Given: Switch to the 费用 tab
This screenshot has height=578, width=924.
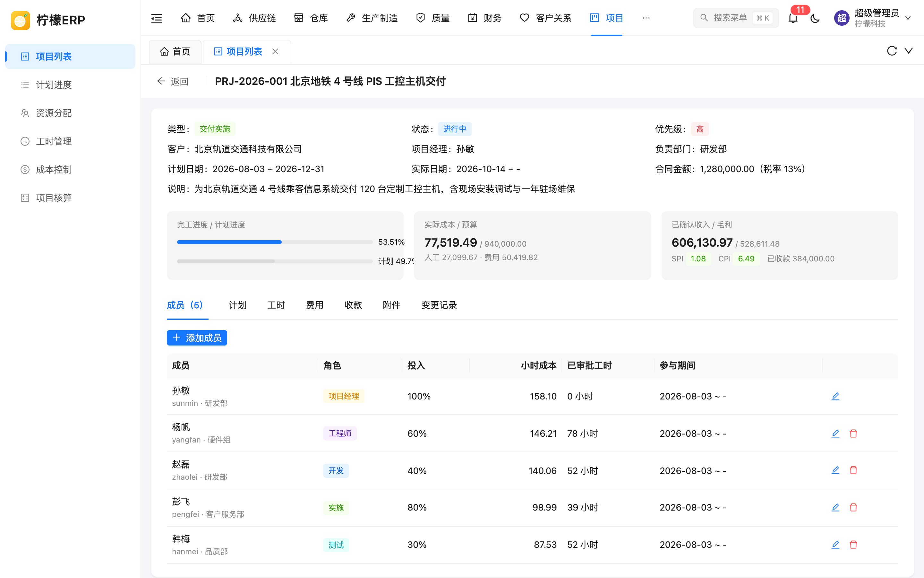Looking at the screenshot, I should click(315, 305).
